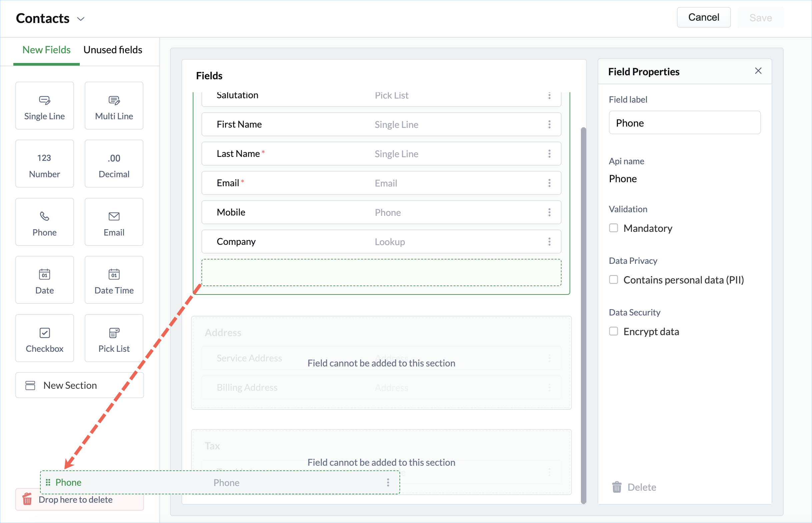812x523 pixels.
Task: Tick the Encrypt data checkbox
Action: point(614,331)
